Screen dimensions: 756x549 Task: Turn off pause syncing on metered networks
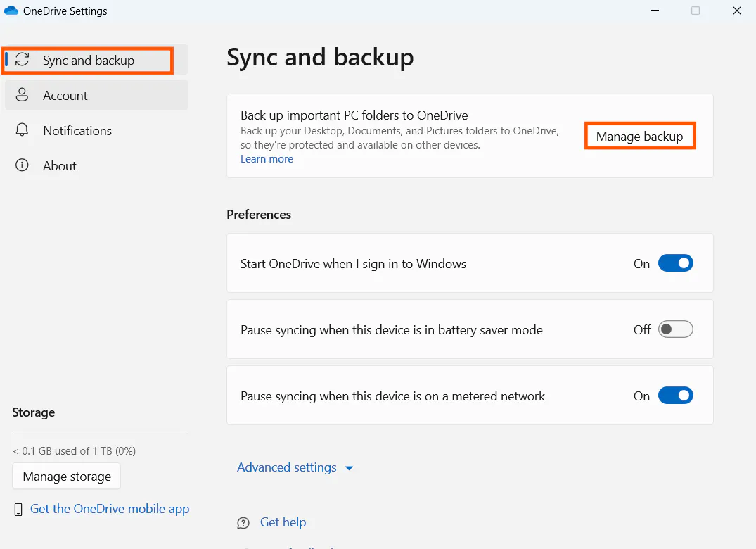tap(675, 395)
